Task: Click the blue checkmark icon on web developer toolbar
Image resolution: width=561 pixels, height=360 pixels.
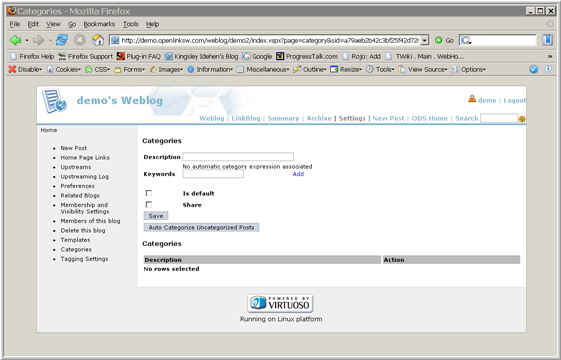Action: 533,69
